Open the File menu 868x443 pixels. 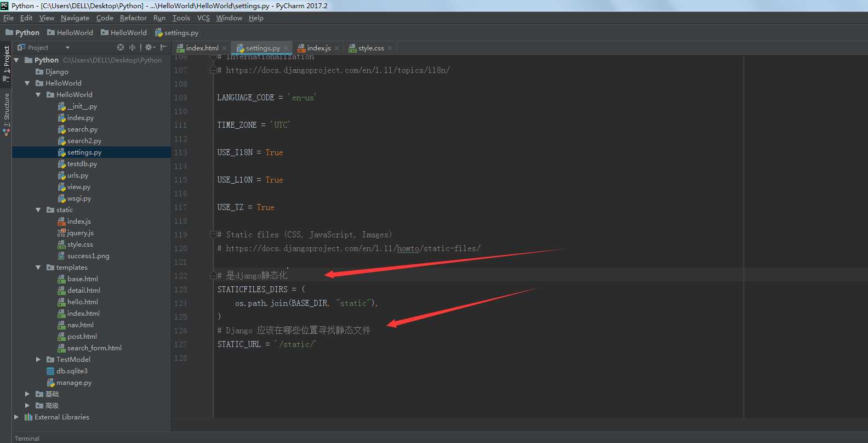pyautogui.click(x=8, y=18)
